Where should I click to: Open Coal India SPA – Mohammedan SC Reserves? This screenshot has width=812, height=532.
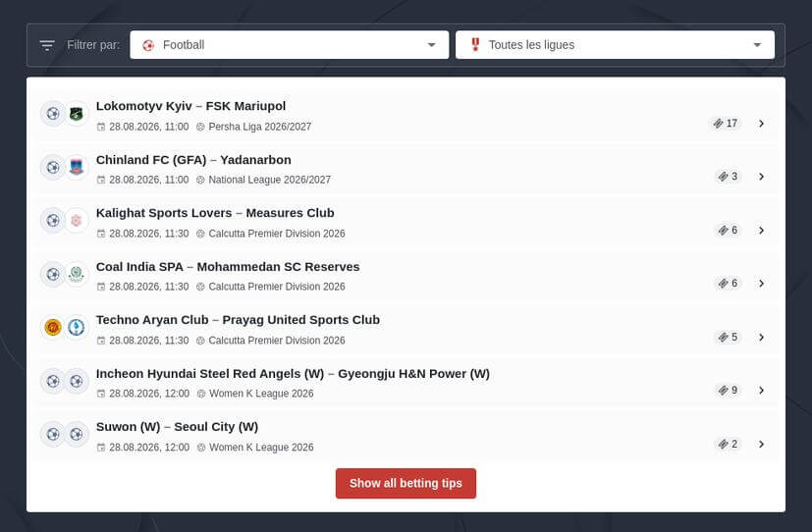pyautogui.click(x=228, y=267)
